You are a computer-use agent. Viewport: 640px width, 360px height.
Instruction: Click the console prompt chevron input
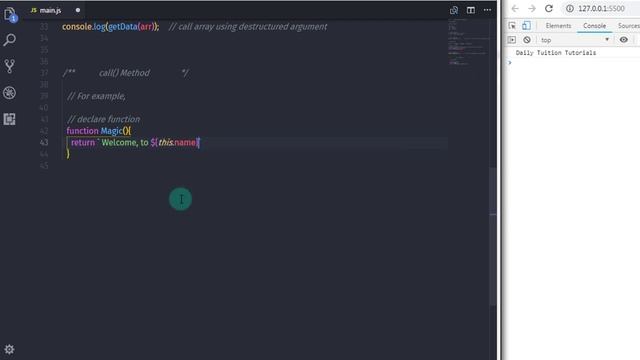(509, 62)
